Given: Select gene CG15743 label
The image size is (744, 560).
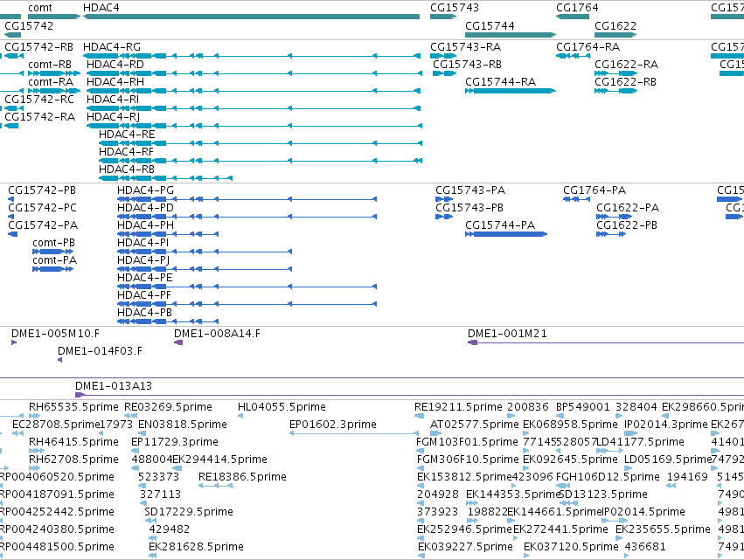Looking at the screenshot, I should click(x=455, y=8).
